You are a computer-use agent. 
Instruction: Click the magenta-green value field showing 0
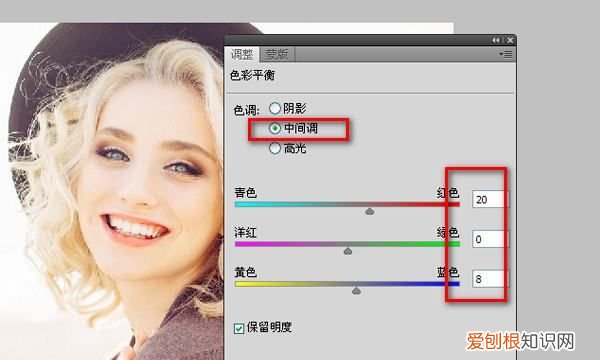coord(491,239)
